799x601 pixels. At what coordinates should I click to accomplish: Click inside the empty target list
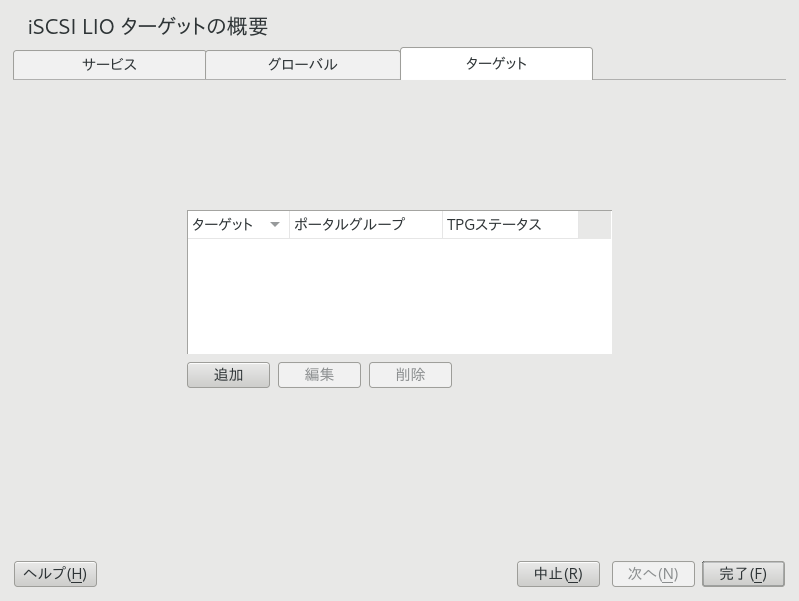click(398, 295)
